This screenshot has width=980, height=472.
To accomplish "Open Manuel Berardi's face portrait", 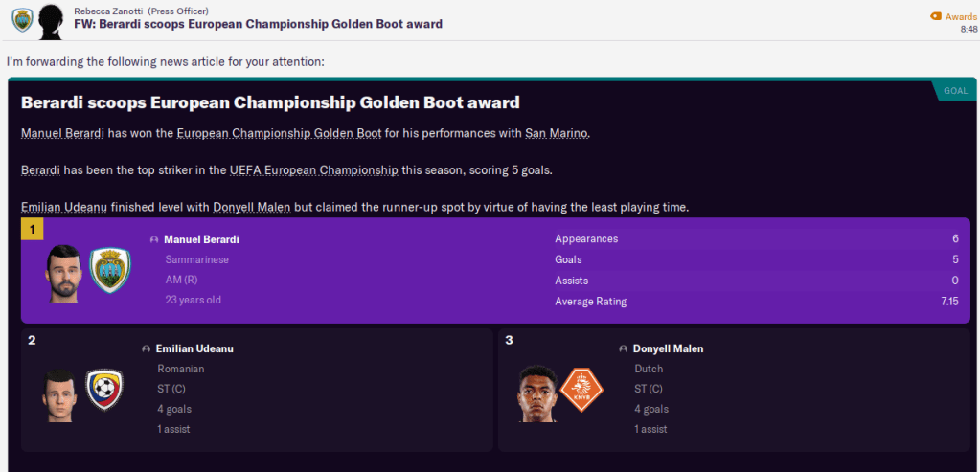I will 63,273.
